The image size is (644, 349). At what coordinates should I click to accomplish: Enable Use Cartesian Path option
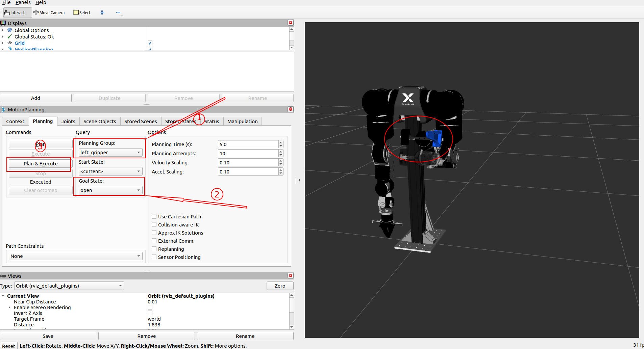pos(154,217)
